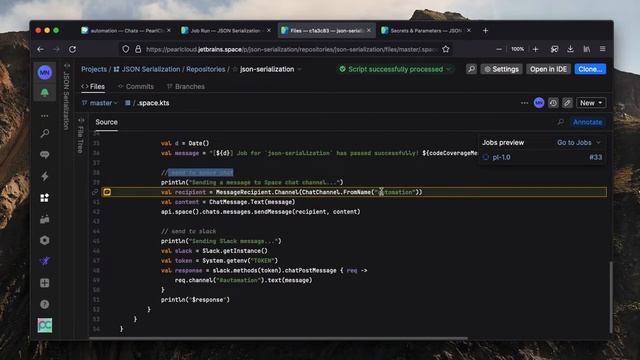Star the json-serialization repository
640x360 pixels.
[235, 69]
